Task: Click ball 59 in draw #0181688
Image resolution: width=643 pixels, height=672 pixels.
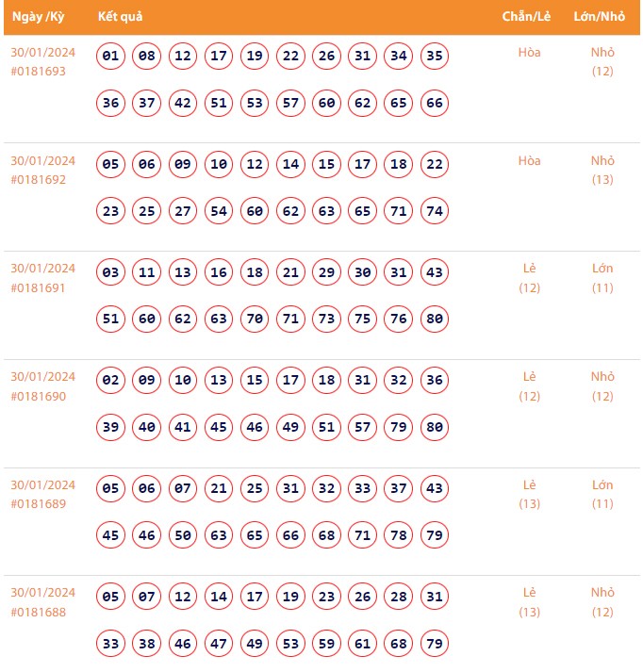Action: tap(326, 644)
